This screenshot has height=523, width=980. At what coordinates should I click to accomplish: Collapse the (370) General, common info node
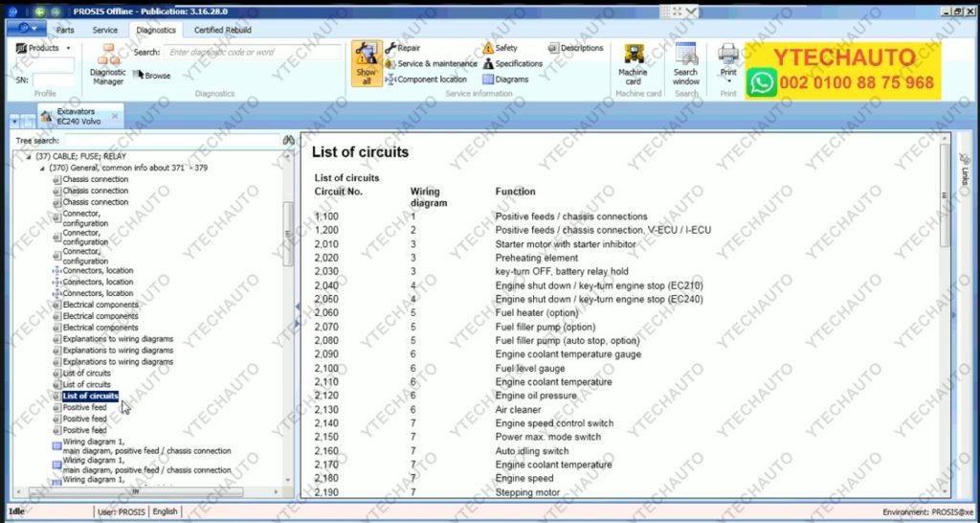(x=42, y=168)
